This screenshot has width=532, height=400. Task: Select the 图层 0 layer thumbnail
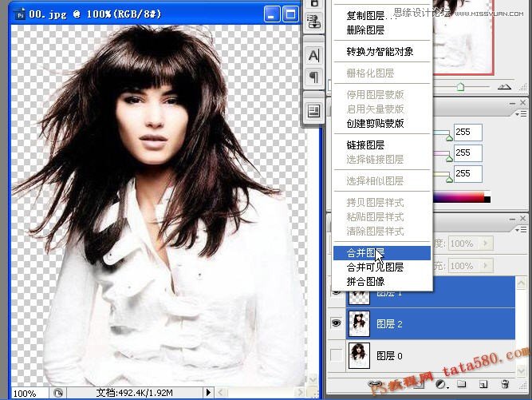click(359, 355)
